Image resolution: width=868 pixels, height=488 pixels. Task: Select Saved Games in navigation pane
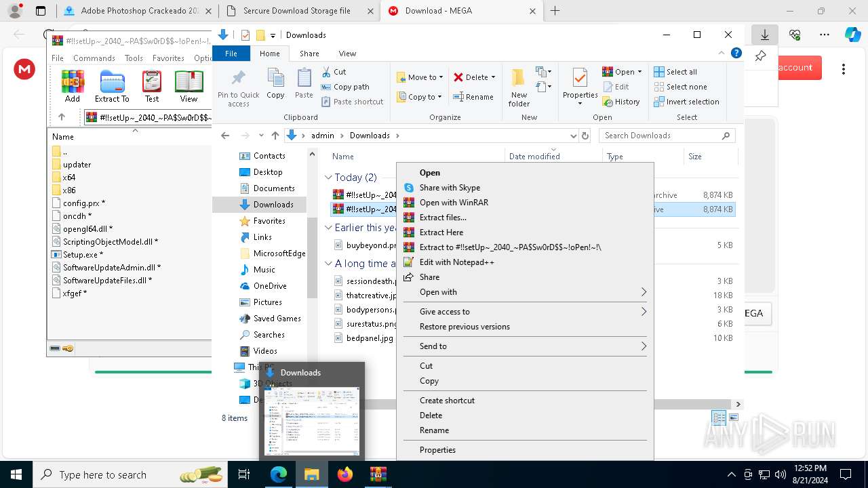[x=277, y=319]
